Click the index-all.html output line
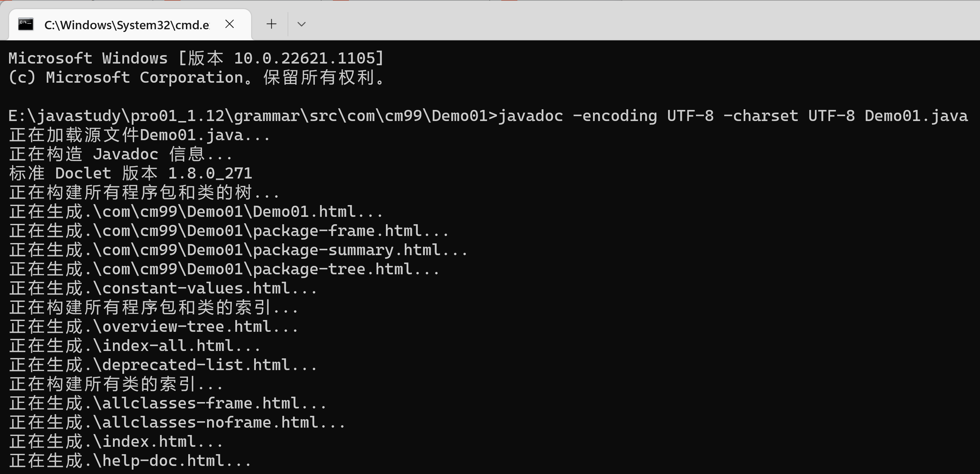The image size is (980, 474). pos(135,346)
